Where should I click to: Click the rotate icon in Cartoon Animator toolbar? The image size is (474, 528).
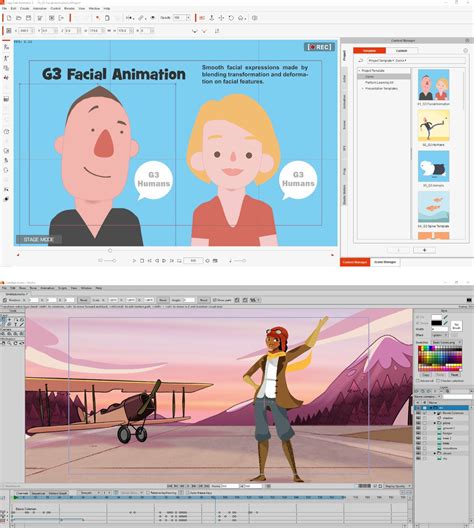[x=231, y=18]
